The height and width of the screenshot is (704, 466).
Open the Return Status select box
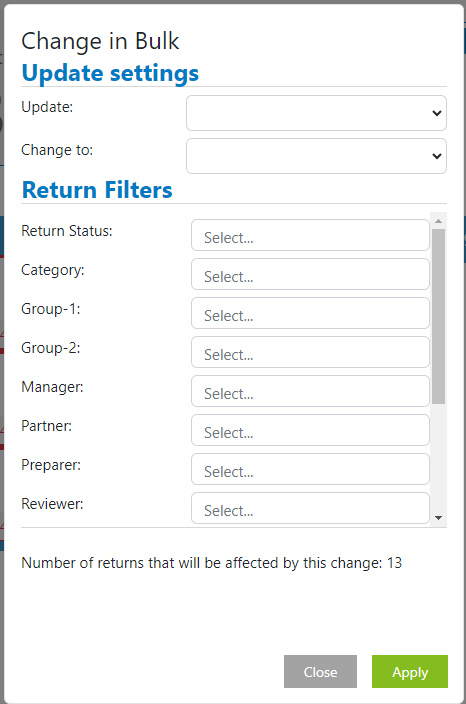tap(310, 235)
